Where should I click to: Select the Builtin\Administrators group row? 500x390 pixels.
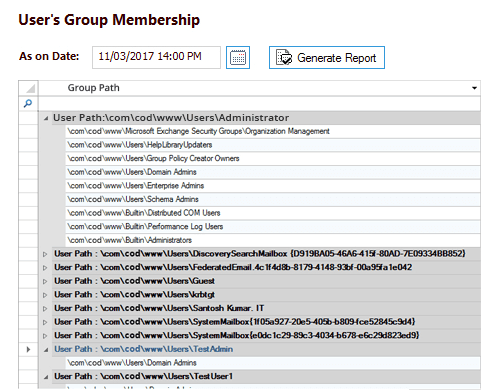click(273, 240)
